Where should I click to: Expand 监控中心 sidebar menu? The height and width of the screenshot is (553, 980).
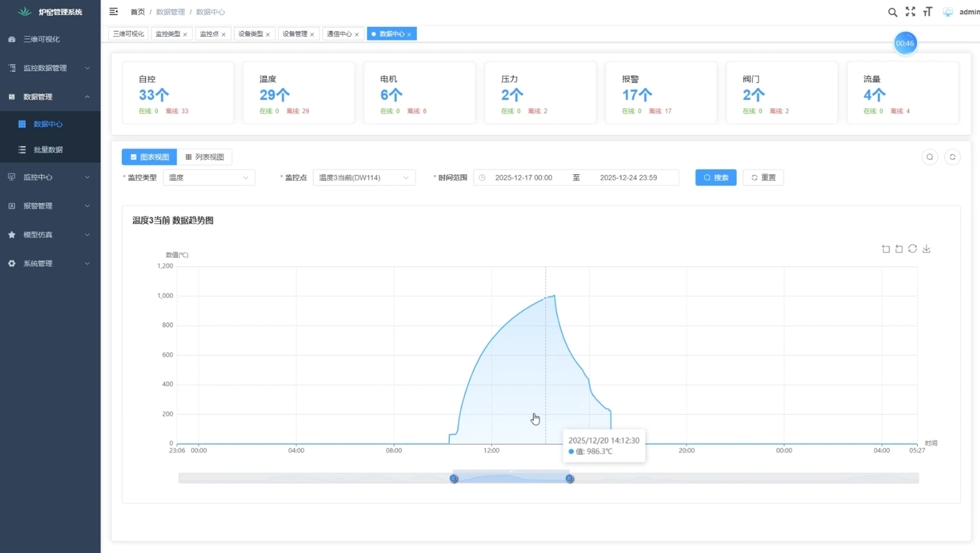click(x=50, y=177)
